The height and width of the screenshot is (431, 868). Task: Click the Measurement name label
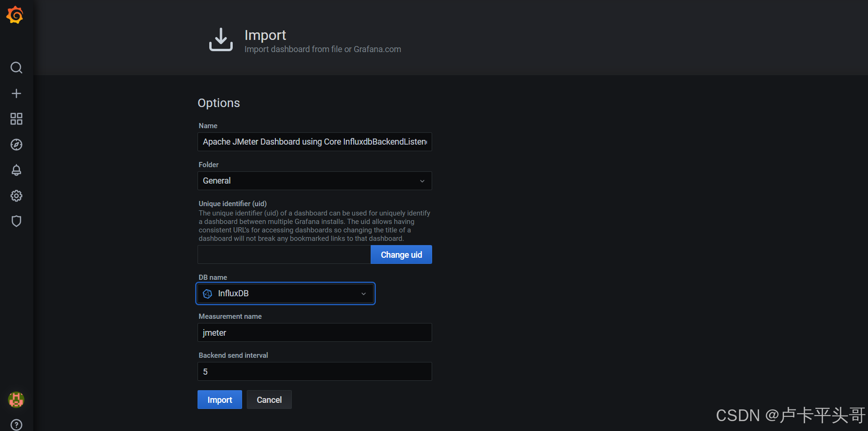click(x=230, y=316)
